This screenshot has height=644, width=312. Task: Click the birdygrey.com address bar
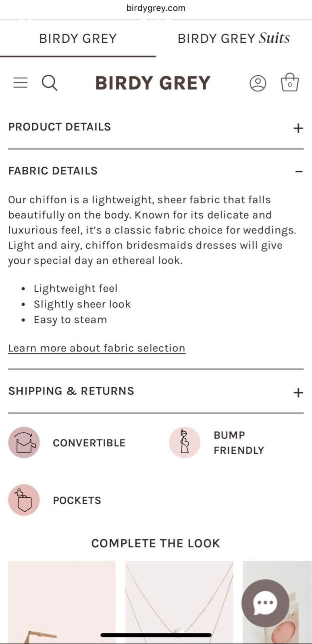click(x=156, y=8)
